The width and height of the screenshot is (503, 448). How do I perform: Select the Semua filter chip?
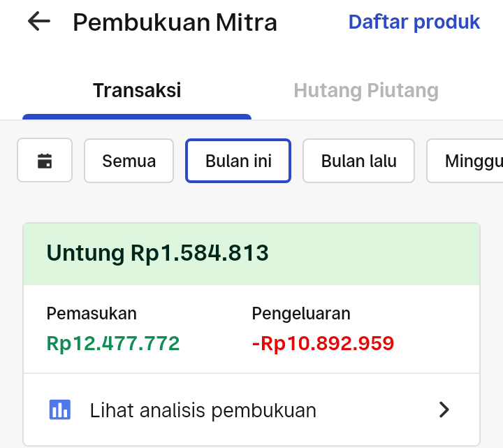click(129, 161)
